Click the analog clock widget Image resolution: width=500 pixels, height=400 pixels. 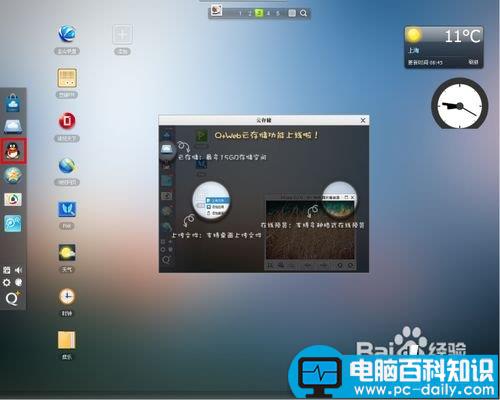(x=459, y=104)
